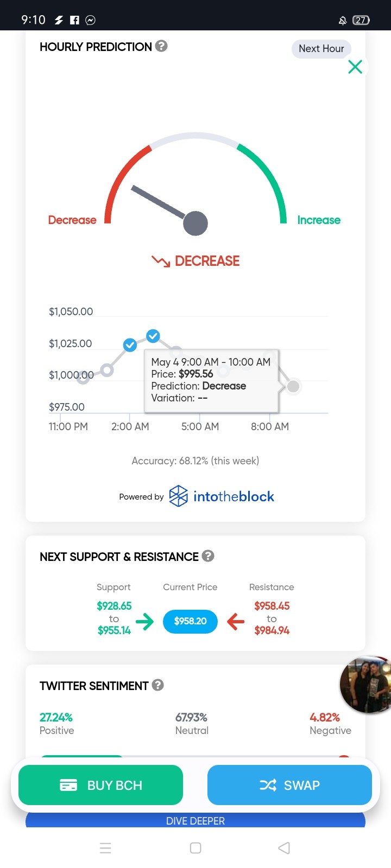Screen dimensions: 391x868
Task: Tap the green support arrow icon
Action: pyautogui.click(x=144, y=621)
